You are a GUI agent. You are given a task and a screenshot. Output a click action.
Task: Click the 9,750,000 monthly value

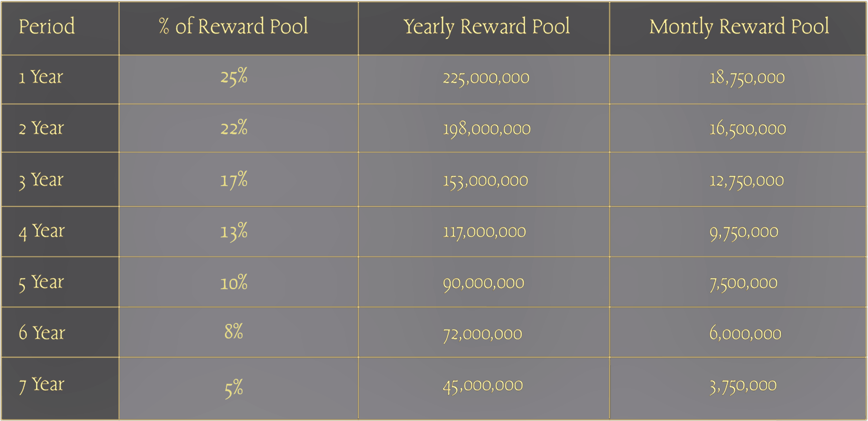(744, 232)
